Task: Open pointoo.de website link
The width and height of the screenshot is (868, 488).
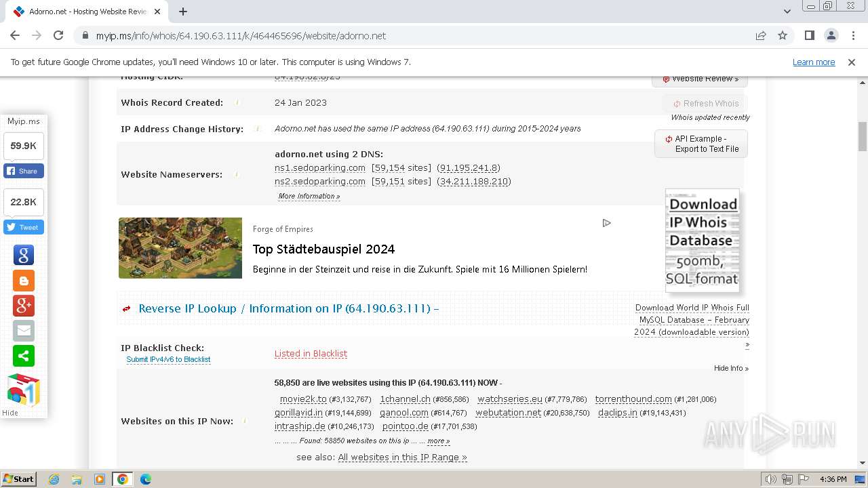Action: (406, 426)
